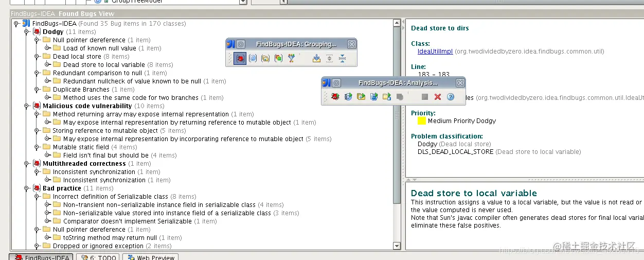644x260 pixels.
Task: Open help with blue question mark icon
Action: coord(451,96)
